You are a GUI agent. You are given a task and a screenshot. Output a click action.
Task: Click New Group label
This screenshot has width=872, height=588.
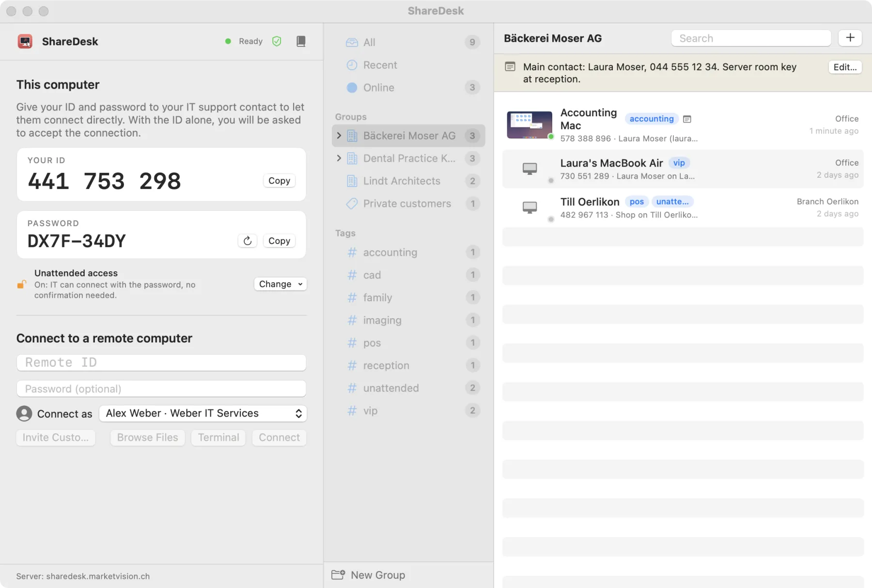tap(378, 575)
